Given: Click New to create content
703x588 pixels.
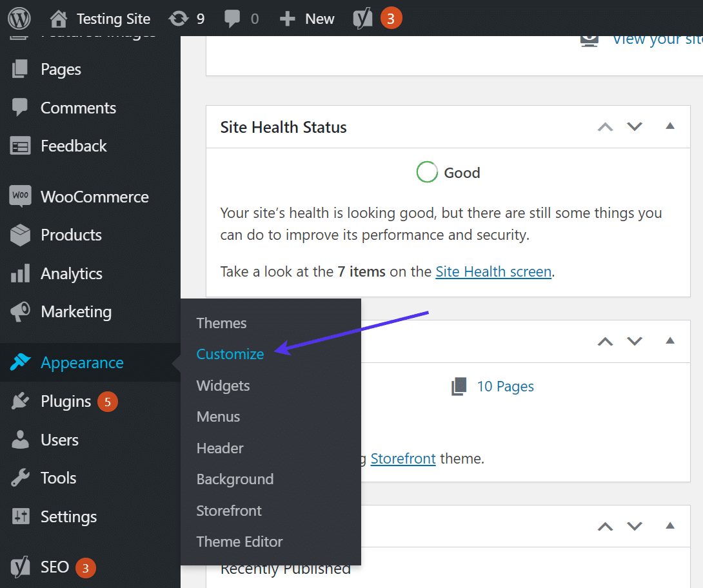Looking at the screenshot, I should (x=307, y=18).
